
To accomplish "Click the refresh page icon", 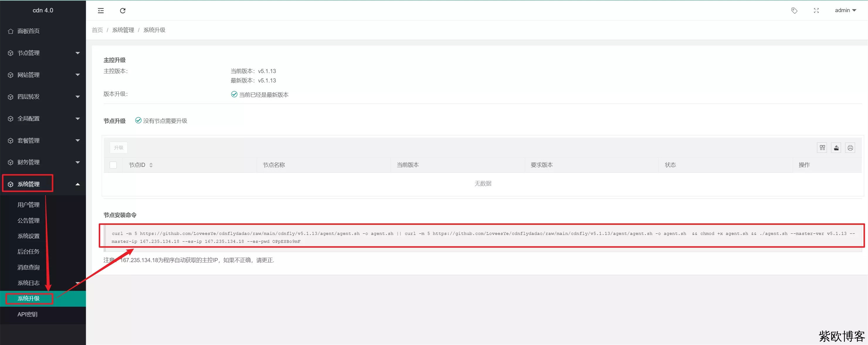I will click(x=123, y=11).
